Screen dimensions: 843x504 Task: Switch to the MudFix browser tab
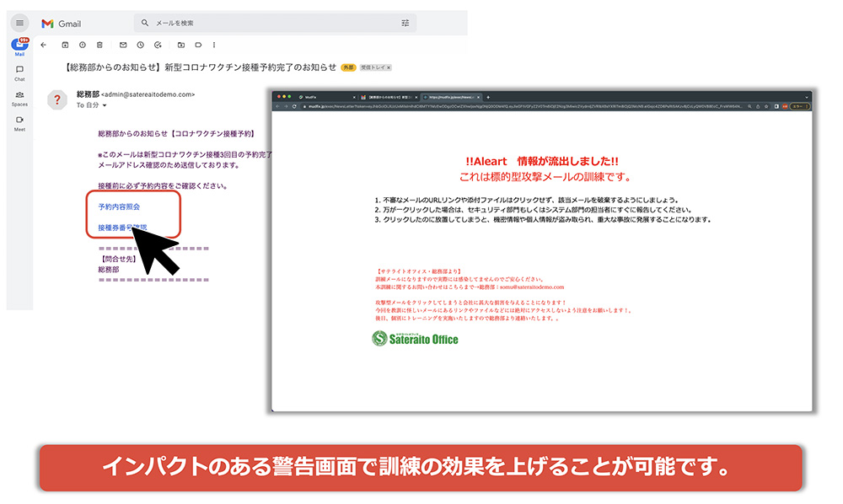[x=328, y=97]
